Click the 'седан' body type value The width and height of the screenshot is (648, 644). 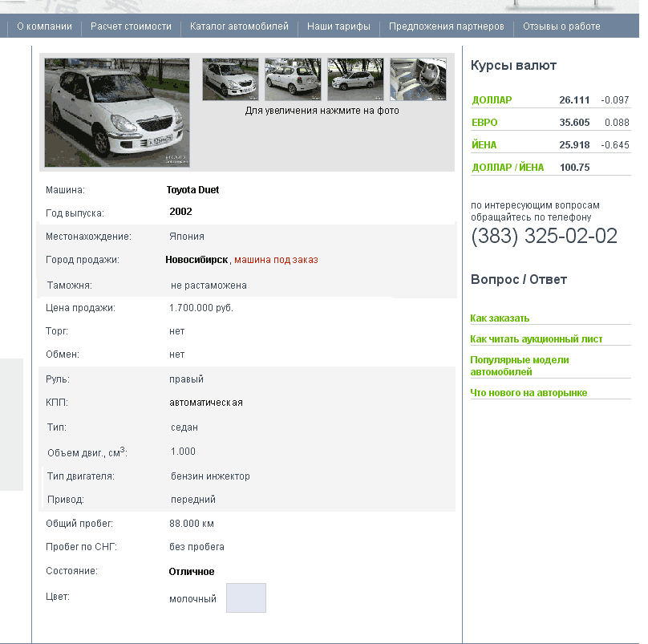click(184, 427)
